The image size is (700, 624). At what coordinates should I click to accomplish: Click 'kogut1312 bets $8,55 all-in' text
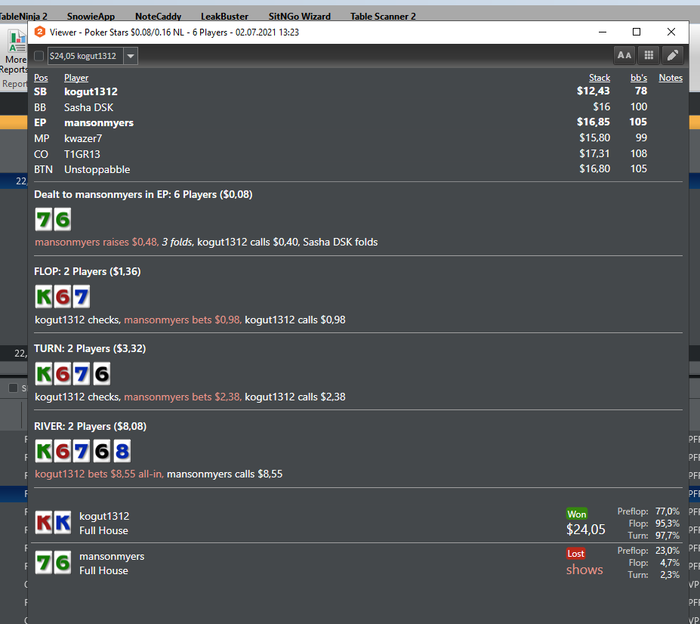coord(99,474)
